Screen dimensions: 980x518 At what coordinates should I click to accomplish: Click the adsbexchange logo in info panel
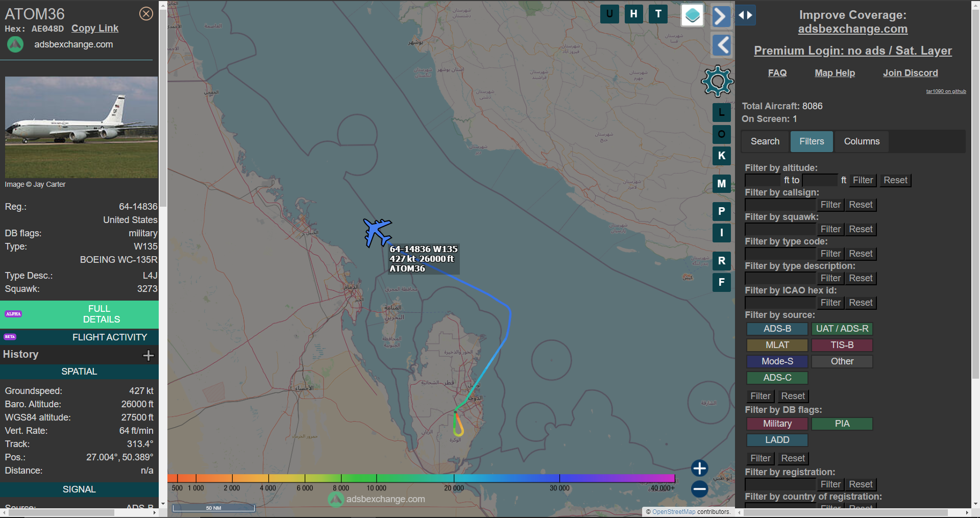point(15,45)
